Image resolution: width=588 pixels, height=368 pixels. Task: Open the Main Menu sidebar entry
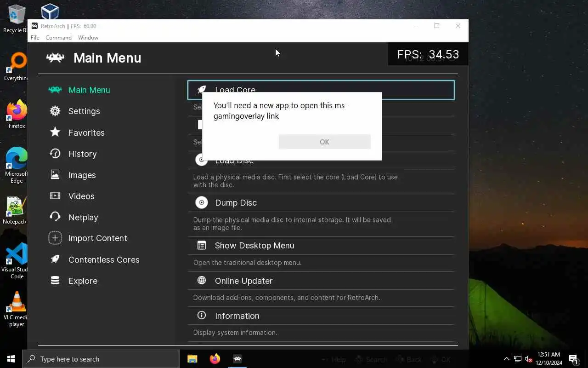[x=89, y=90]
